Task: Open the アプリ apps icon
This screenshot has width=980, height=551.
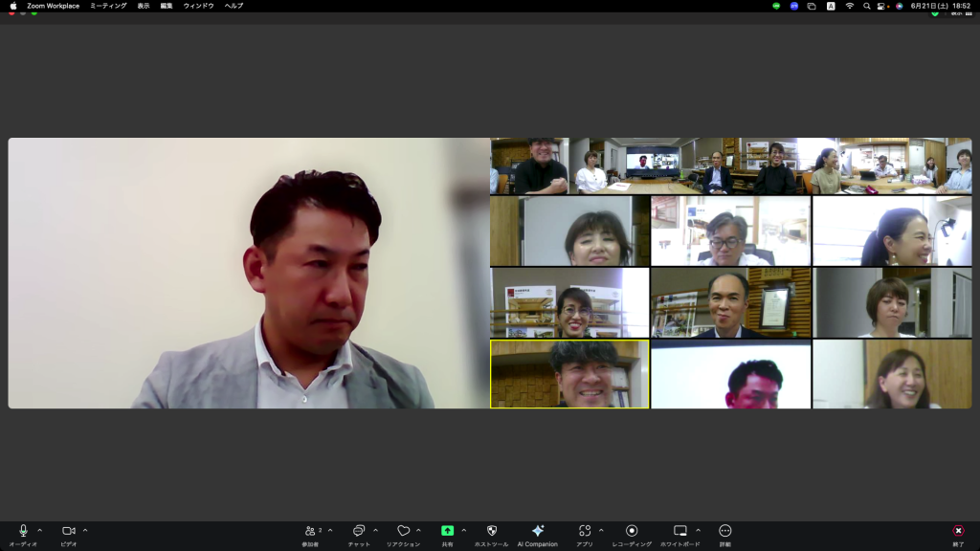Action: click(584, 531)
